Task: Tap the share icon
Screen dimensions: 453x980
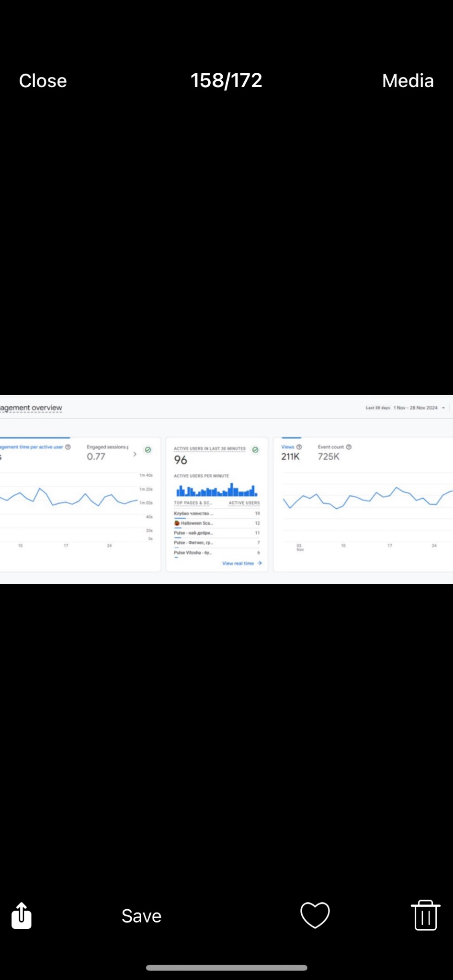Action: click(x=22, y=915)
